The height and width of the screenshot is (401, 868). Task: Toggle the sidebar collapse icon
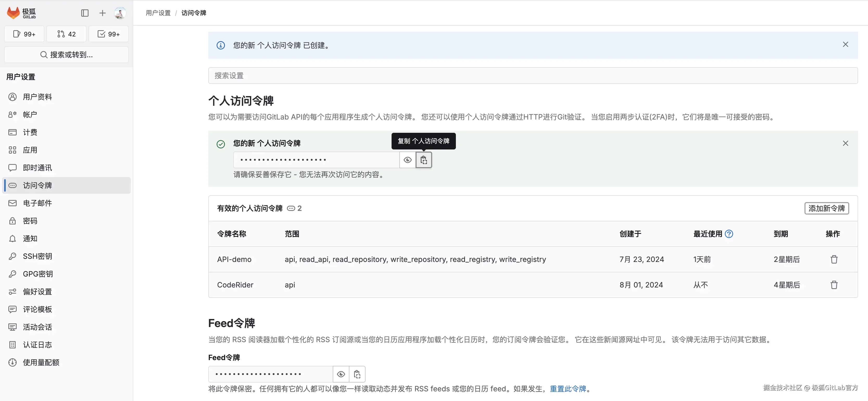(x=85, y=13)
